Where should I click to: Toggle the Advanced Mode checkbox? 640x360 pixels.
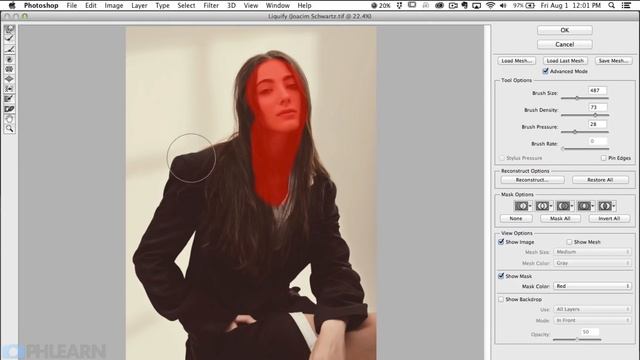[545, 71]
